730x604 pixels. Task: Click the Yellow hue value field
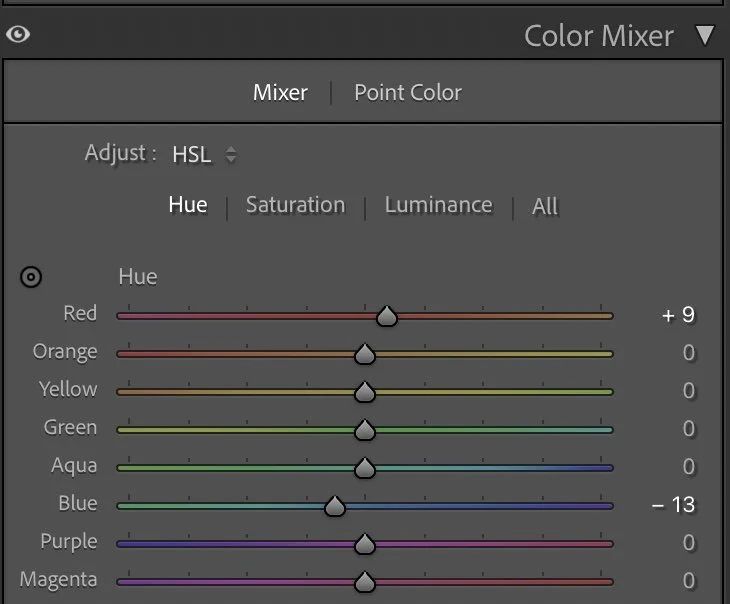pyautogui.click(x=689, y=391)
